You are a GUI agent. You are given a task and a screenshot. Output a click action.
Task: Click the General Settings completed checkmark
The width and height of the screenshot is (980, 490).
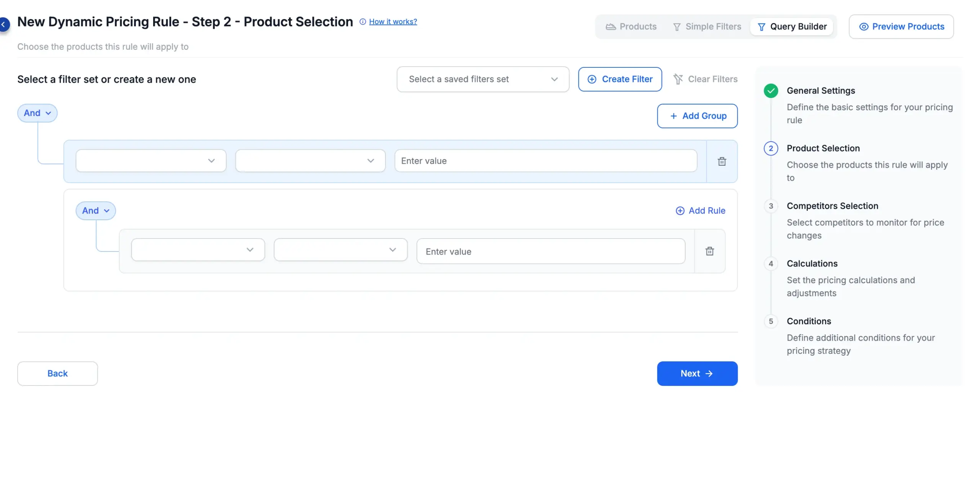pos(771,91)
